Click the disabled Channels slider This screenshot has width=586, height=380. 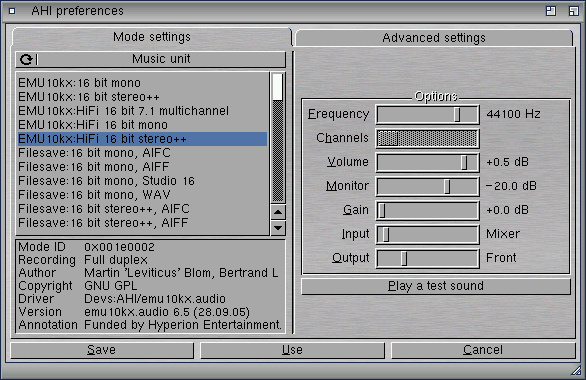[x=428, y=138]
